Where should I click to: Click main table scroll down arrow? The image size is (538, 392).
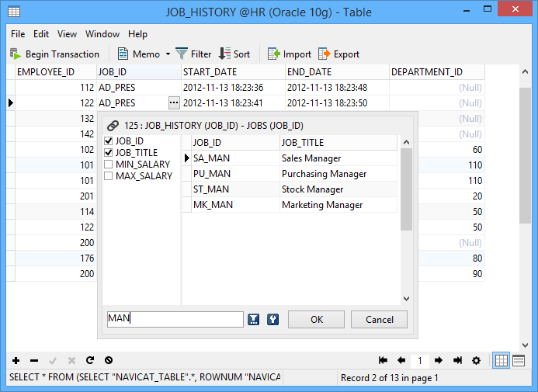click(x=525, y=345)
